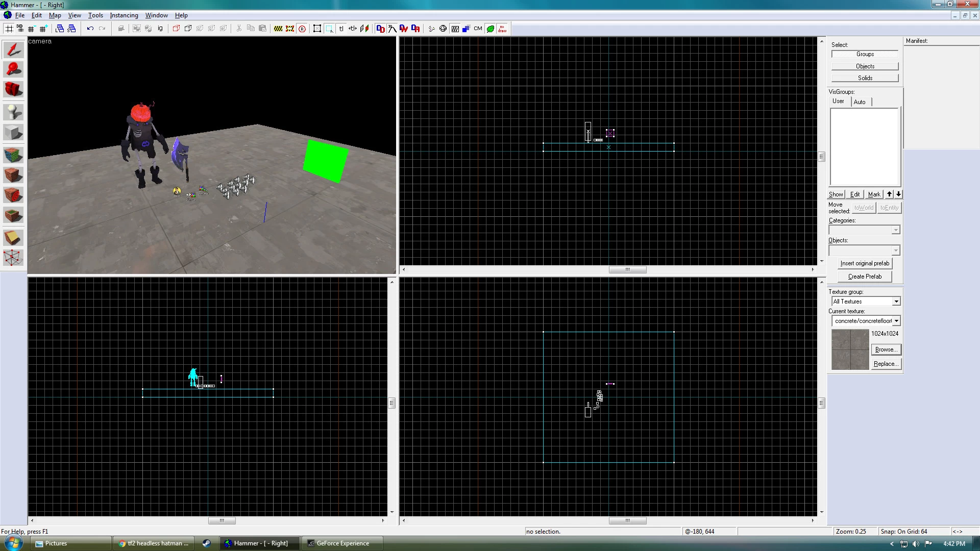Click the Replace texture button
The image size is (980, 551).
(x=886, y=364)
